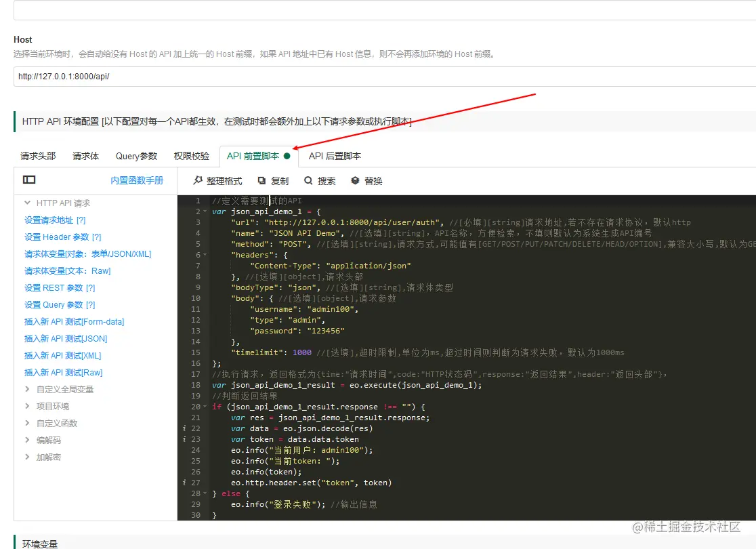Toggle the sidebar panel layout icon
The image size is (756, 549).
pyautogui.click(x=29, y=180)
